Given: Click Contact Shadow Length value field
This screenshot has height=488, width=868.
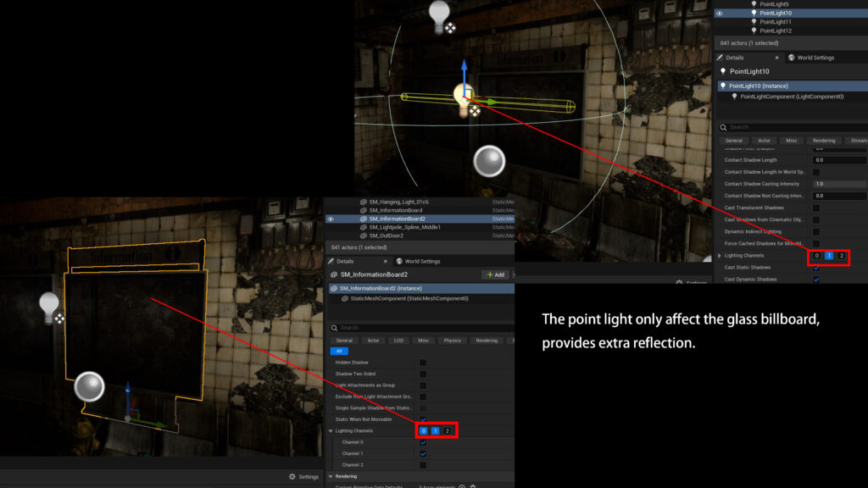Looking at the screenshot, I should [x=839, y=160].
